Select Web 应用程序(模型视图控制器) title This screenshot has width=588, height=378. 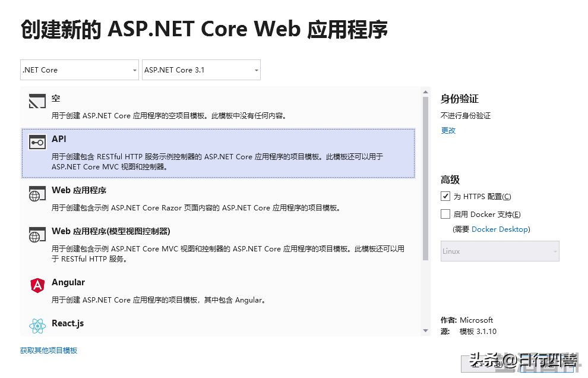pos(111,231)
